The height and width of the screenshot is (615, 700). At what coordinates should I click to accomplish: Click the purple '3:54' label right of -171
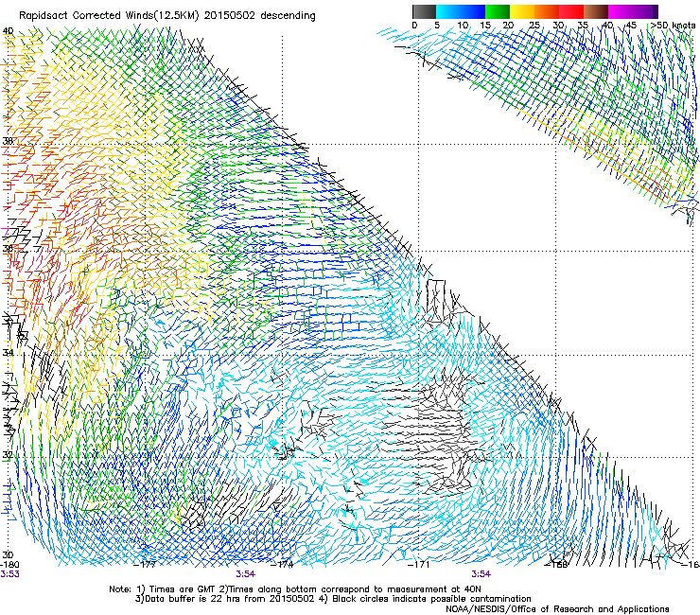pyautogui.click(x=481, y=574)
